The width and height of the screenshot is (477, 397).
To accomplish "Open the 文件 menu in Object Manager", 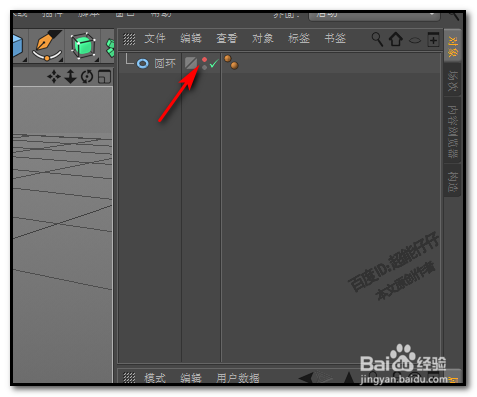I will pyautogui.click(x=155, y=38).
